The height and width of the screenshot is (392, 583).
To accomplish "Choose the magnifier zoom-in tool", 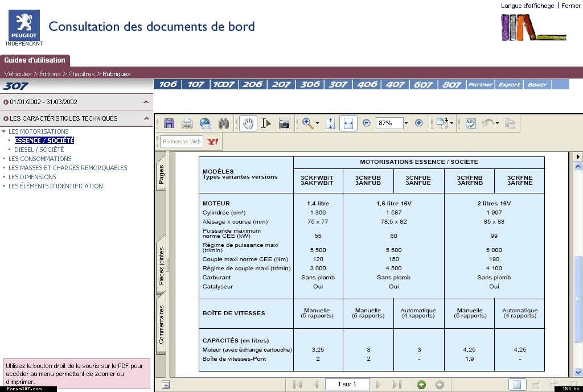I will (307, 123).
